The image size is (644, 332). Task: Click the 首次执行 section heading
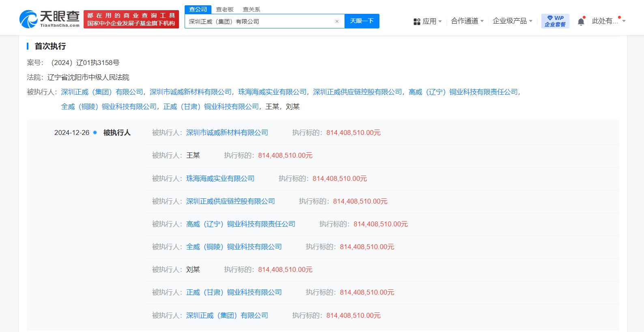pos(50,46)
